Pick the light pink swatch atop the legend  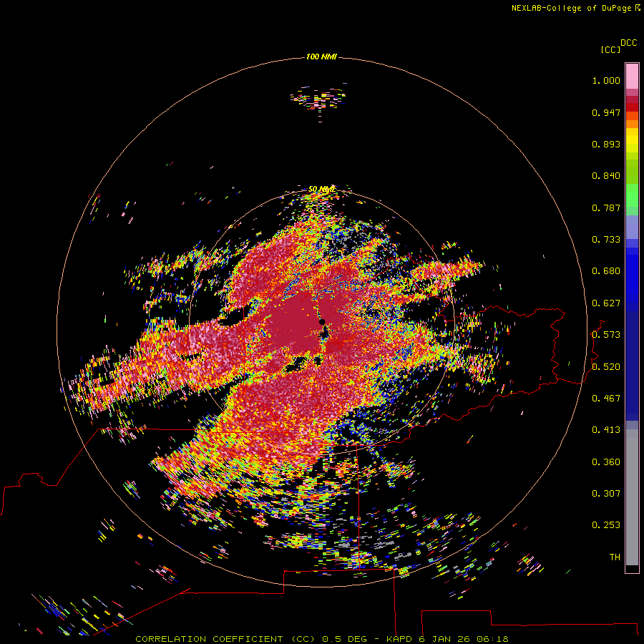(x=632, y=77)
